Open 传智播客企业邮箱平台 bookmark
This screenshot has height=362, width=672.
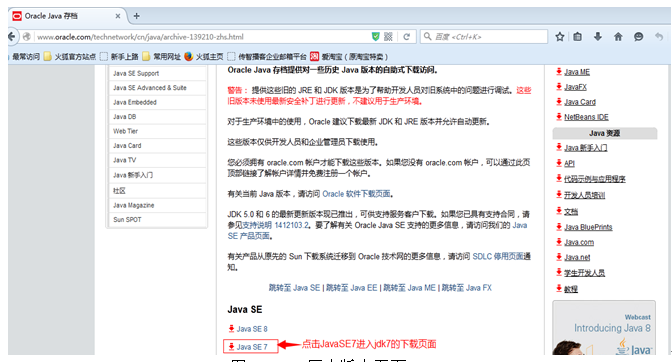click(267, 57)
